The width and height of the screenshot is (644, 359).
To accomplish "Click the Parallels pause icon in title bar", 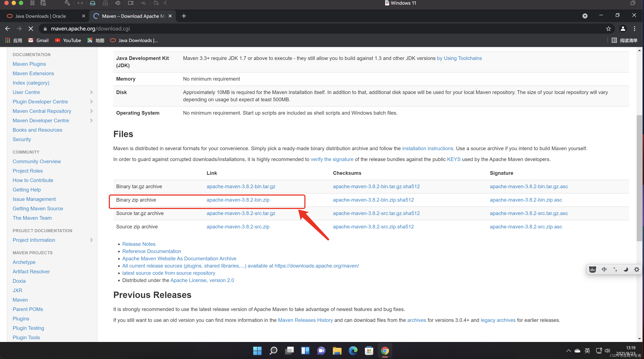I will pos(32,3).
